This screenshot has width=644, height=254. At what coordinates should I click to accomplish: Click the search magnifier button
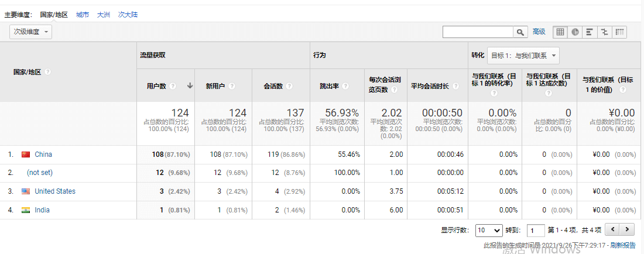pyautogui.click(x=520, y=32)
